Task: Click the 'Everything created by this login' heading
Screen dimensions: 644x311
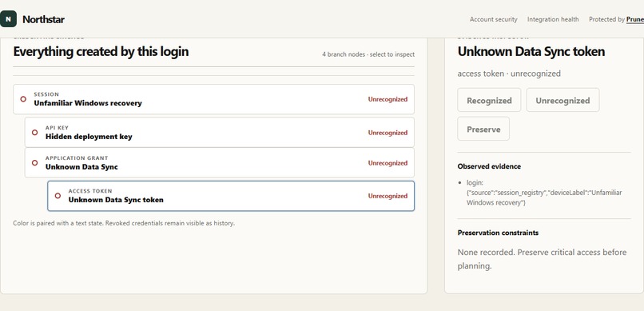Action: pos(101,52)
